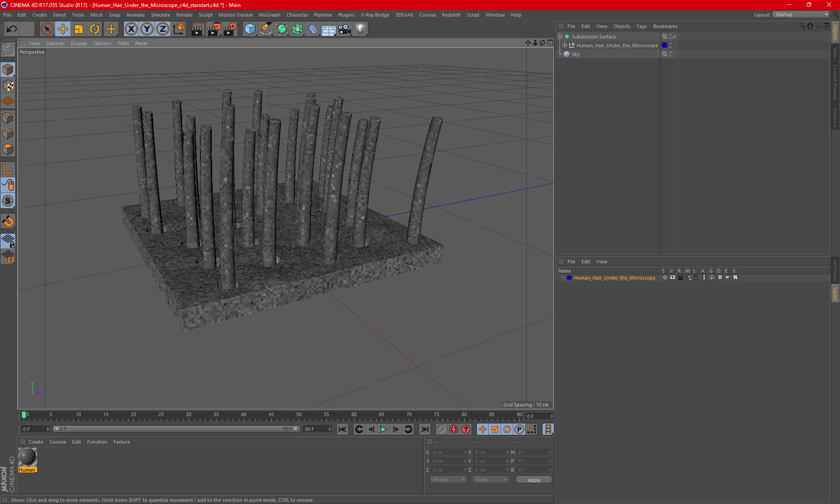Select the Live Selection tool

tap(47, 29)
